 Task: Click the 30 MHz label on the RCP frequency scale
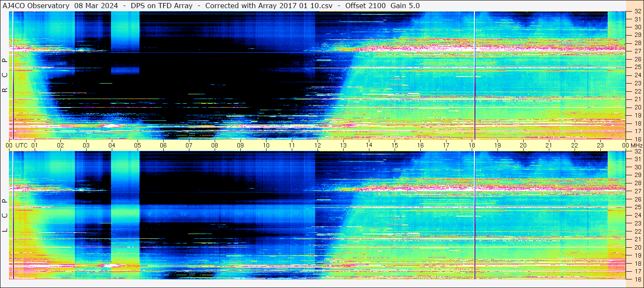(637, 27)
